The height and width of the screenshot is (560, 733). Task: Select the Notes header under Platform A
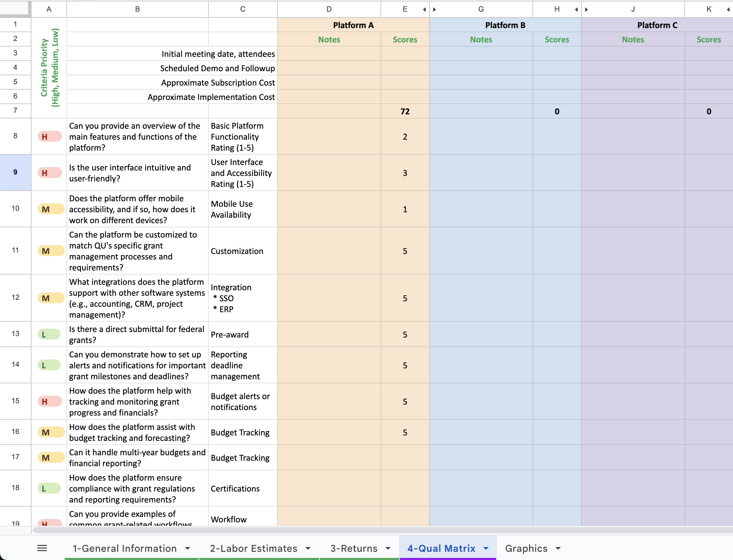tap(329, 39)
